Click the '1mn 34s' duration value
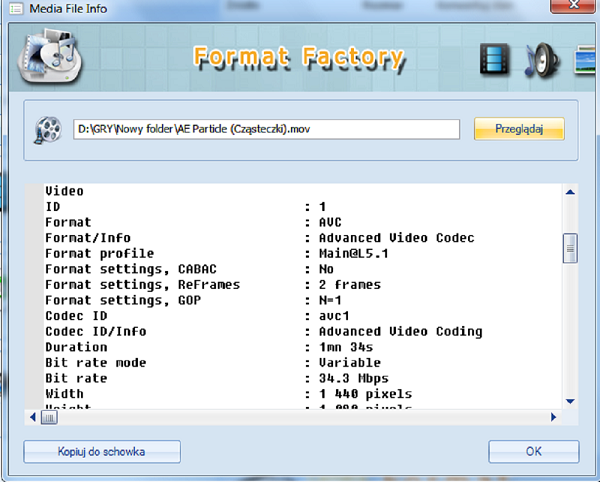The image size is (600, 482). [x=346, y=347]
